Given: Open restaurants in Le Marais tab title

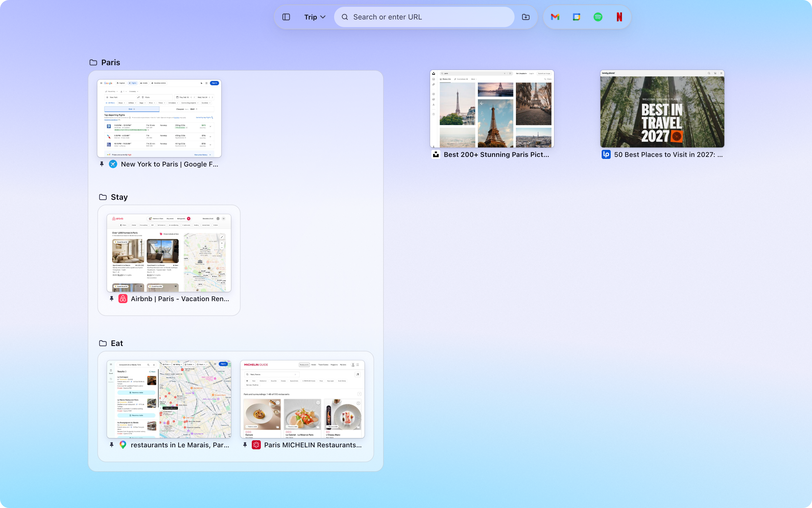Looking at the screenshot, I should coord(180,445).
